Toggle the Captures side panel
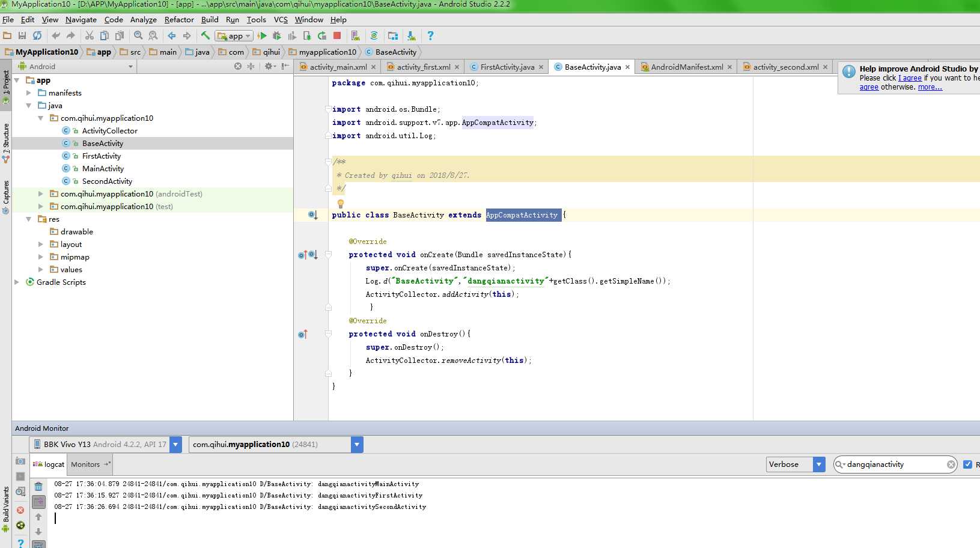The image size is (980, 548). click(6, 197)
